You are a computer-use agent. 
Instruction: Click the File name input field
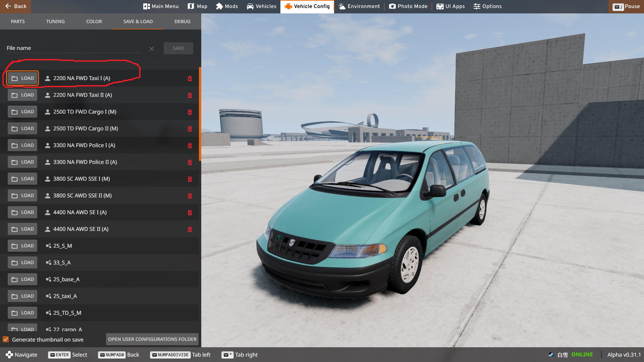[x=74, y=48]
